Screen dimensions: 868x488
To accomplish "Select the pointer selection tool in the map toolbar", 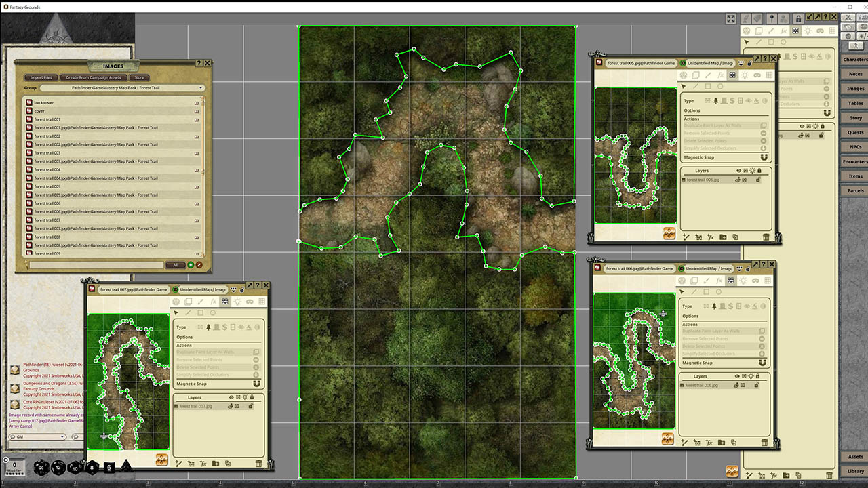I will 176,312.
